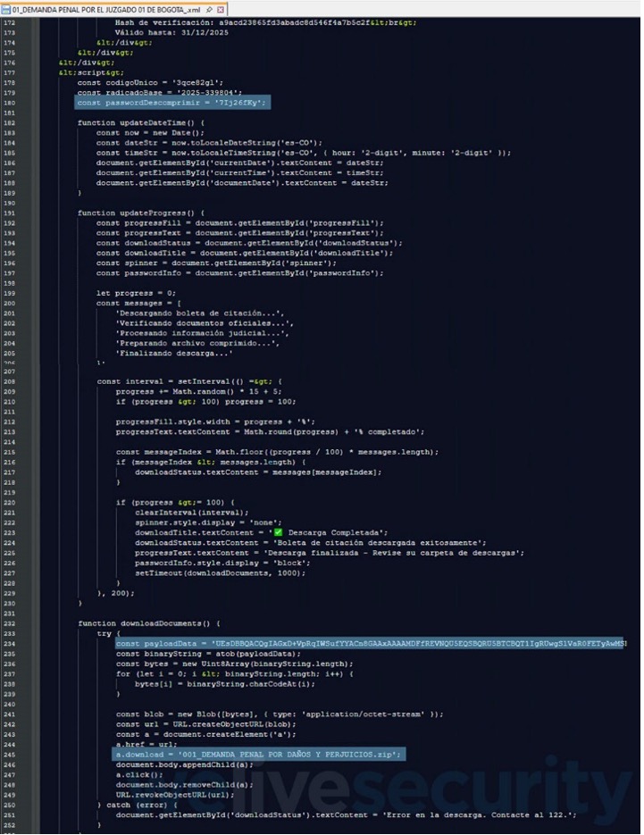The height and width of the screenshot is (835, 644).
Task: Click the 'Descargando boleta de citación...' string
Action: point(199,313)
